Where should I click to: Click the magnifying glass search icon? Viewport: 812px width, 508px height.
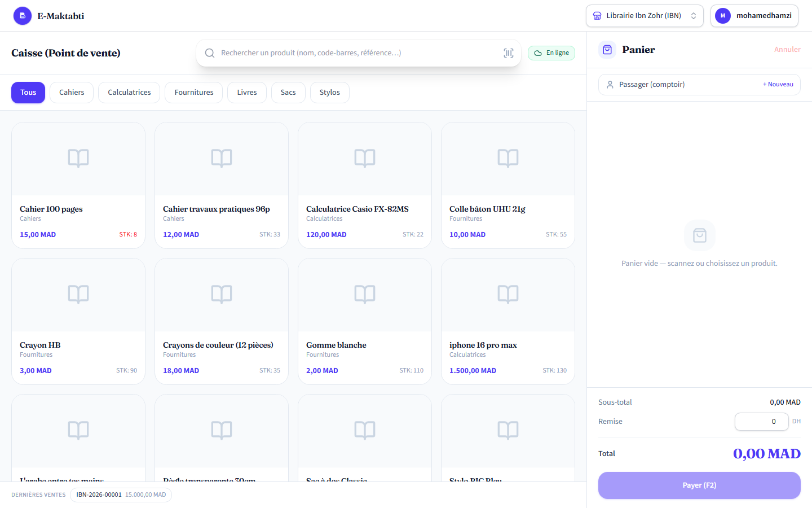210,53
